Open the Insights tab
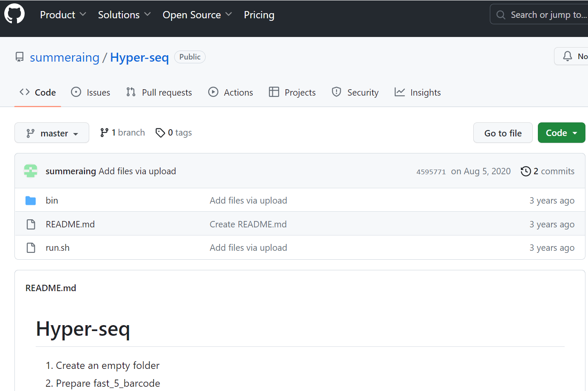The image size is (588, 391). tap(418, 92)
